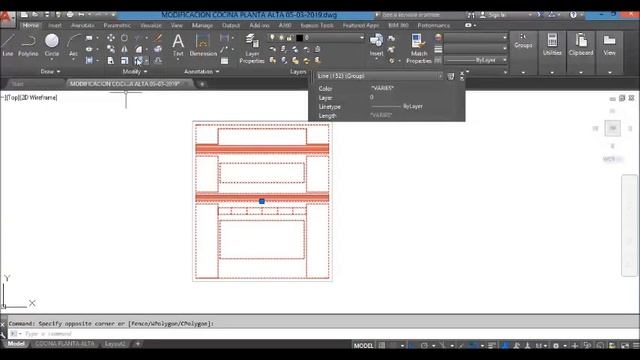The image size is (640, 360).
Task: Switch to the COCINA PLANTA ALTA layout tab
Action: (x=64, y=344)
